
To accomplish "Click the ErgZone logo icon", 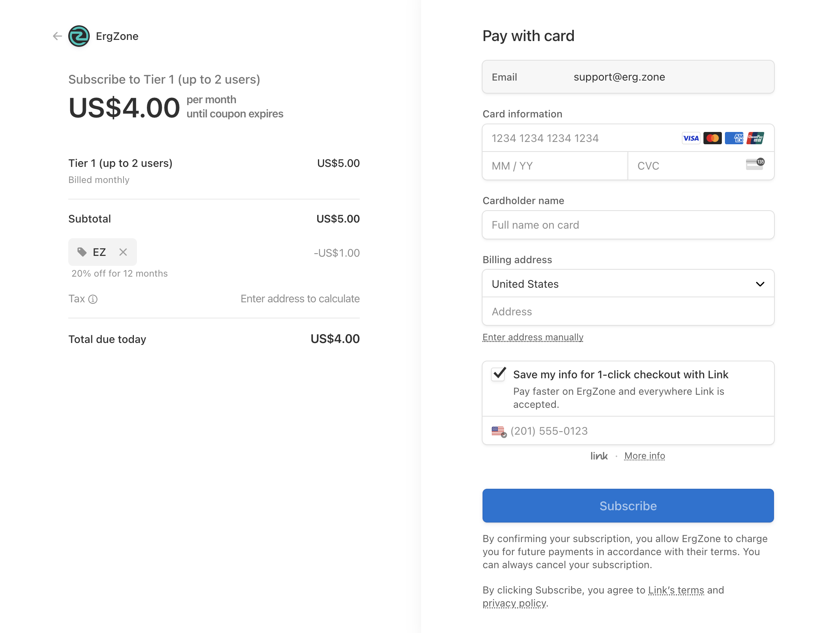I will tap(79, 36).
